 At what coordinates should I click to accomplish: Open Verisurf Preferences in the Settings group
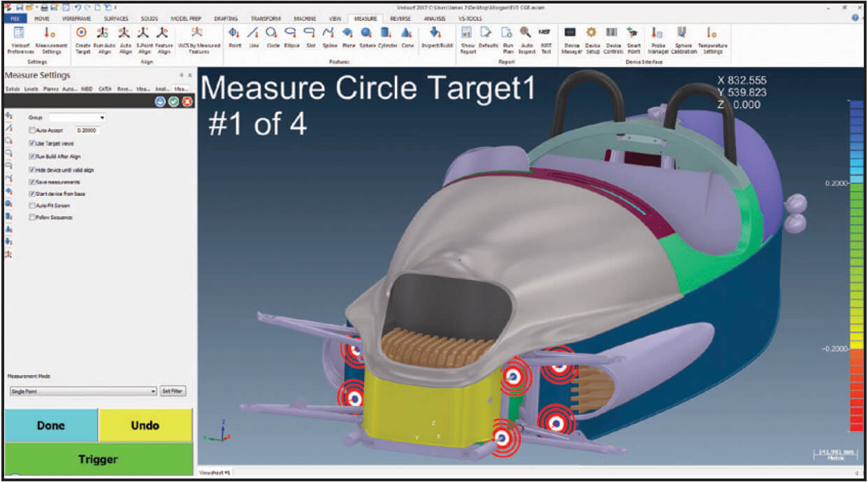pyautogui.click(x=20, y=40)
